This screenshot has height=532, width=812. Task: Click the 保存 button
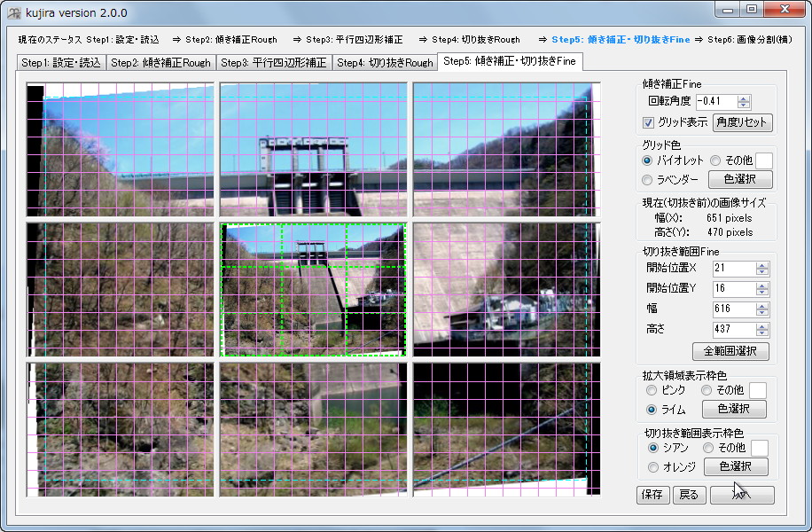tap(652, 495)
